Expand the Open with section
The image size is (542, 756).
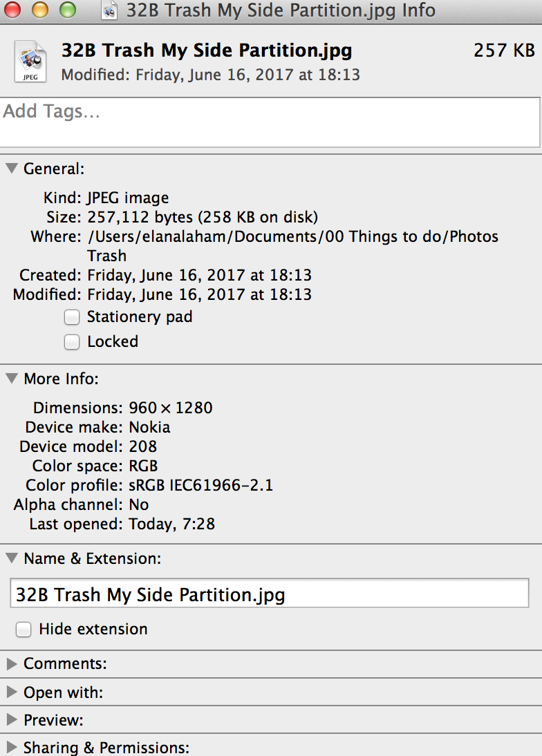[12, 692]
